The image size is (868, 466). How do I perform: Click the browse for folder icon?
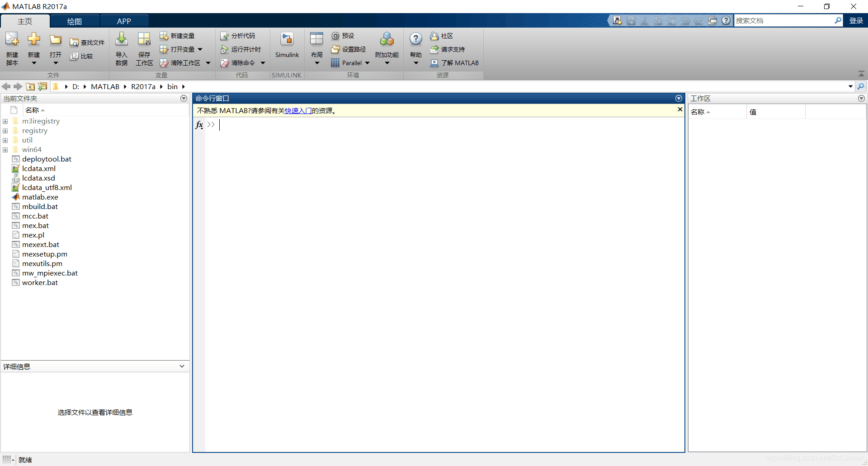click(42, 86)
